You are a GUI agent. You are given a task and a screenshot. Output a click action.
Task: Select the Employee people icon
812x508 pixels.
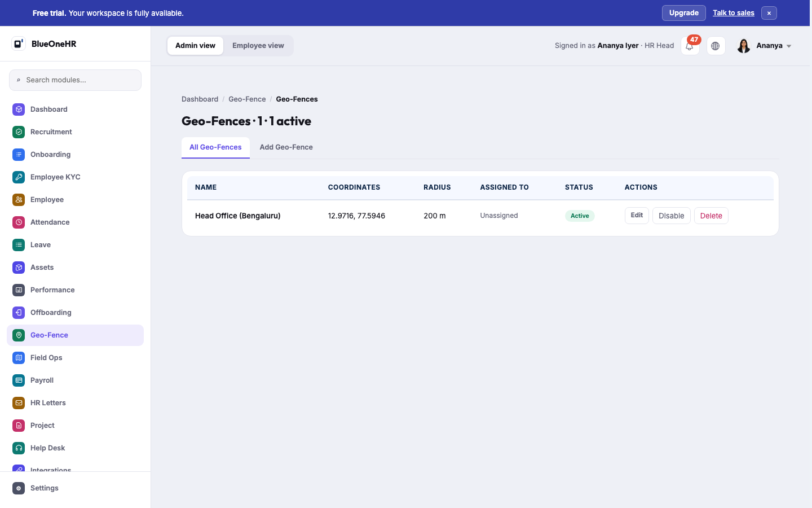pos(19,200)
